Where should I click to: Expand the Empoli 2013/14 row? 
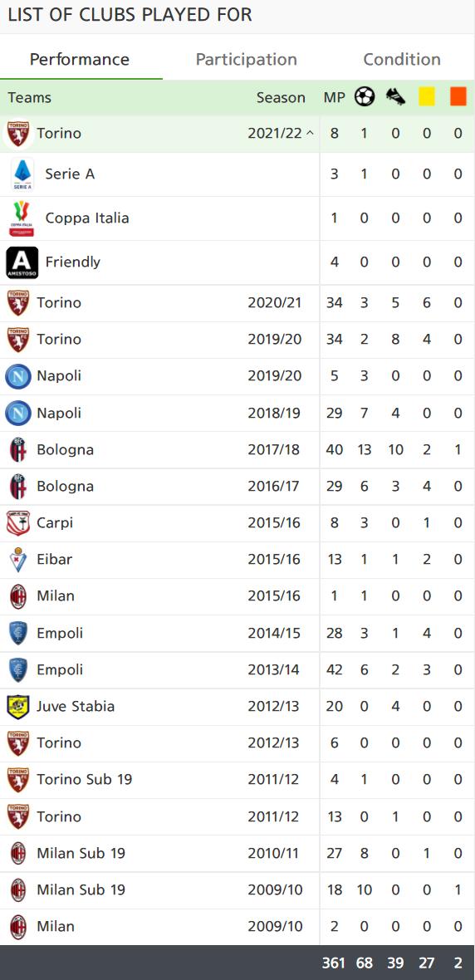(x=237, y=670)
